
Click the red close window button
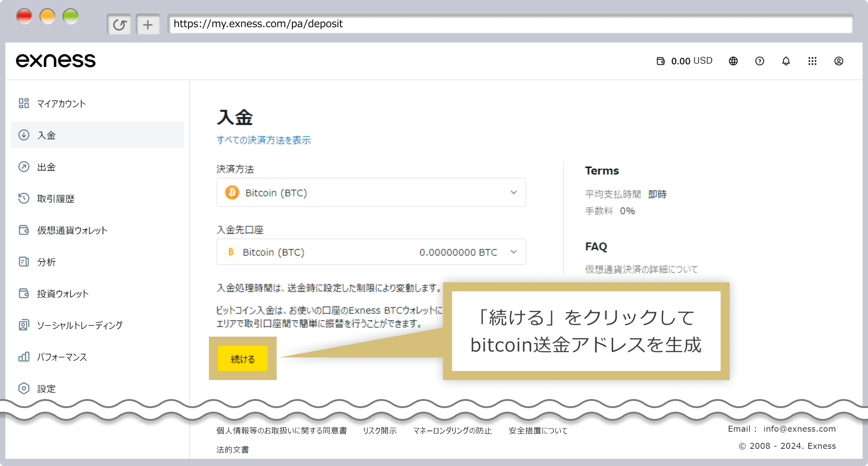pyautogui.click(x=24, y=16)
